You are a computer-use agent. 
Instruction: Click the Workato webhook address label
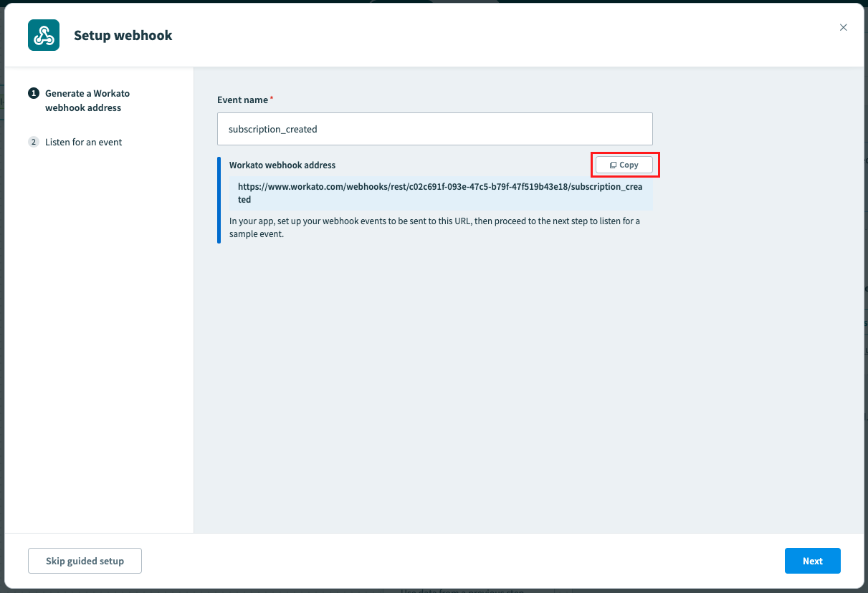[282, 165]
